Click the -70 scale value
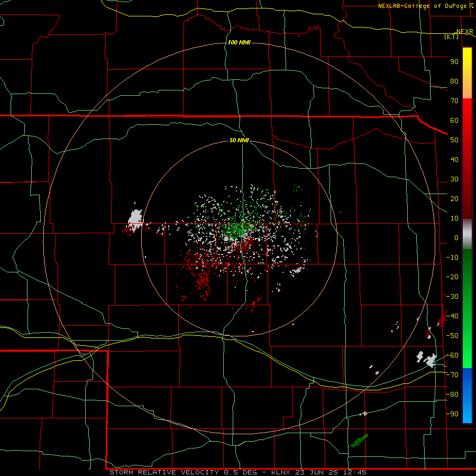The image size is (476, 476). 452,375
